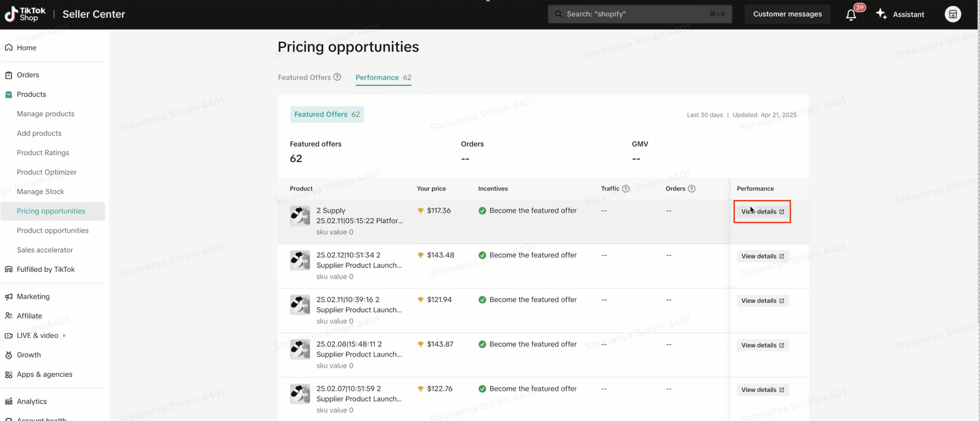The width and height of the screenshot is (980, 421).
Task: Open the Assistant sparkle icon
Action: pyautogui.click(x=881, y=14)
